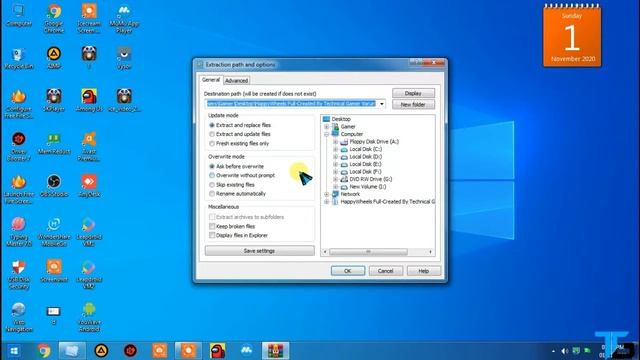The image size is (640, 360).
Task: Open OBS Studio desktop shortcut
Action: [x=54, y=186]
